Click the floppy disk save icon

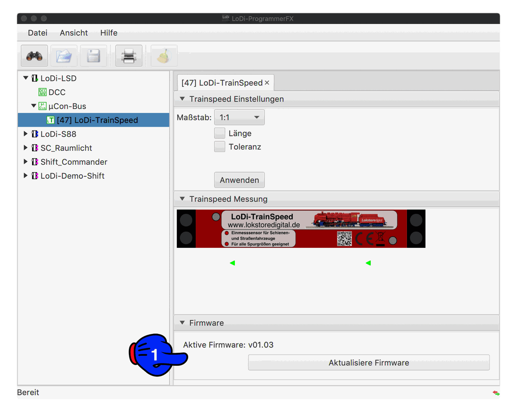pyautogui.click(x=93, y=56)
